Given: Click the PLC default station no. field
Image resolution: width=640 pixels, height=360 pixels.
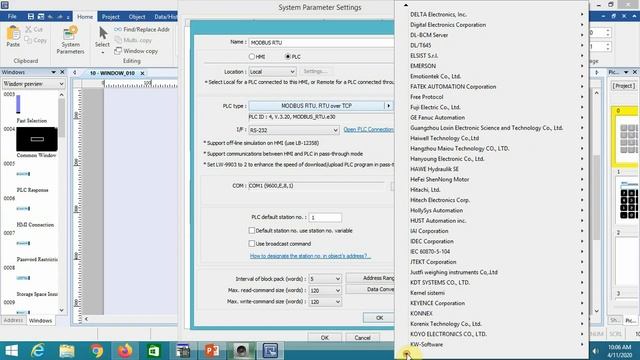Looking at the screenshot, I should point(325,218).
